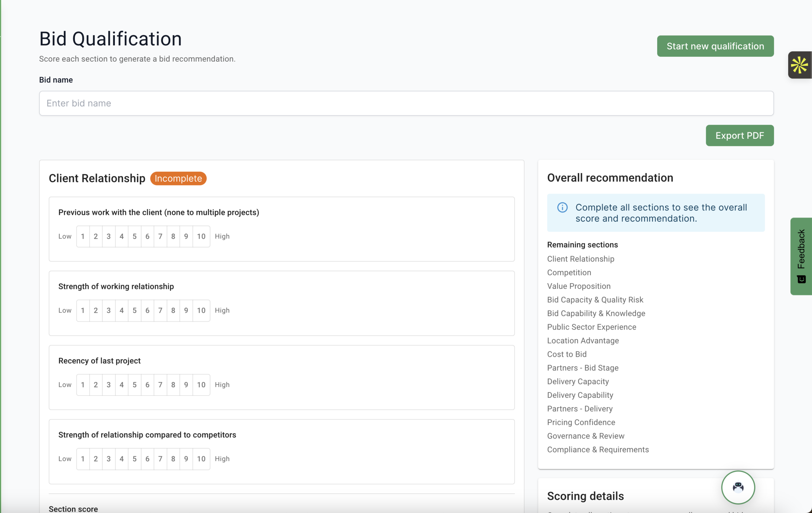This screenshot has width=812, height=513.
Task: Export the qualification as PDF
Action: pos(739,136)
